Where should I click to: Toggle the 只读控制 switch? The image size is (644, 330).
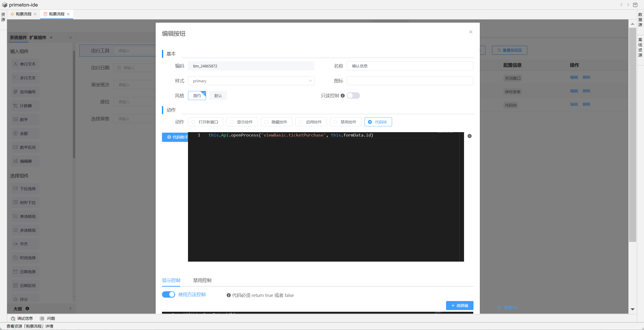tap(353, 96)
